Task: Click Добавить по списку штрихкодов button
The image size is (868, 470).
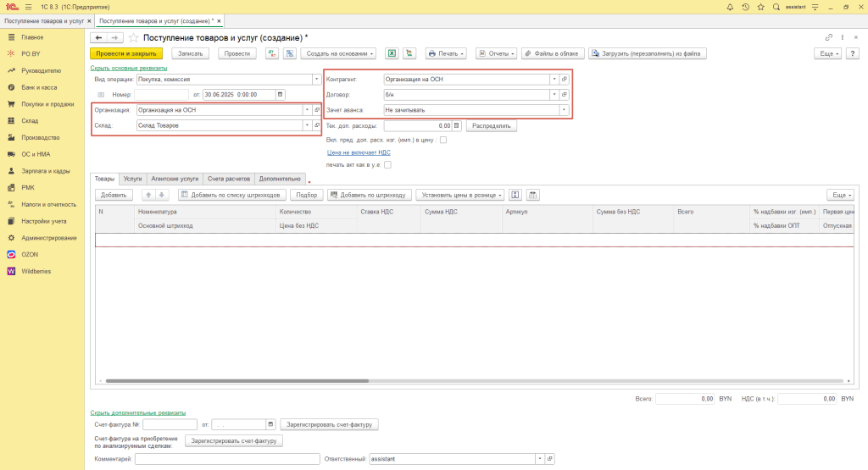Action: point(232,195)
